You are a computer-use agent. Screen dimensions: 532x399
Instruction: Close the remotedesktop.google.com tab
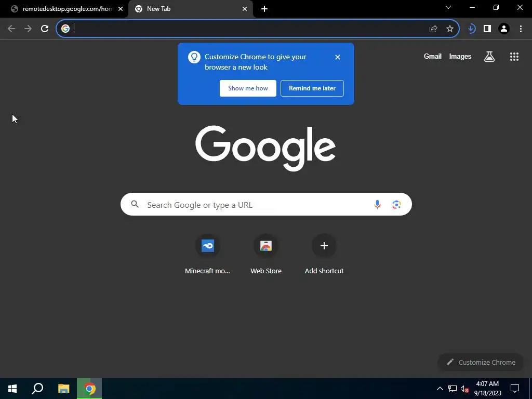[121, 9]
